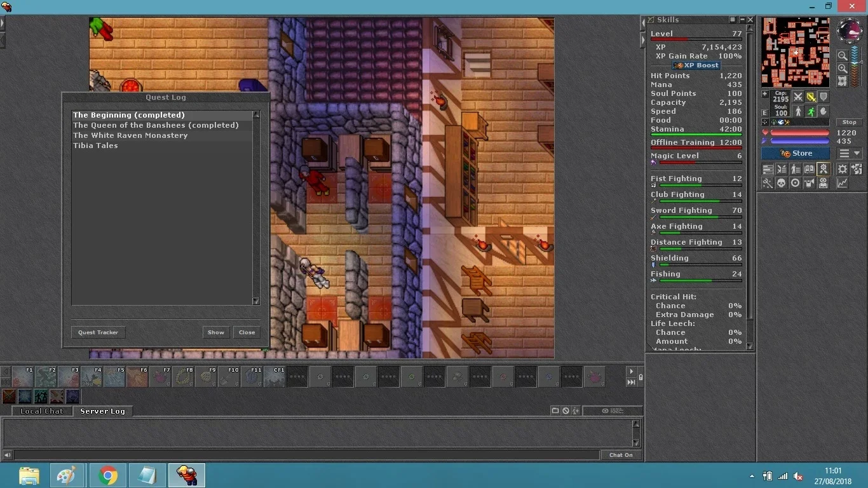
Task: Select defensive shield fight mode
Action: click(x=824, y=97)
